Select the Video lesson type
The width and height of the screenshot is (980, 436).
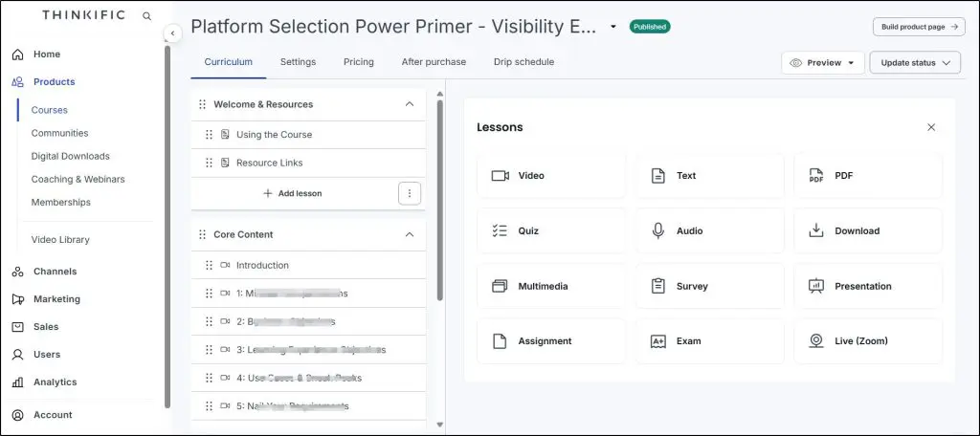[551, 176]
